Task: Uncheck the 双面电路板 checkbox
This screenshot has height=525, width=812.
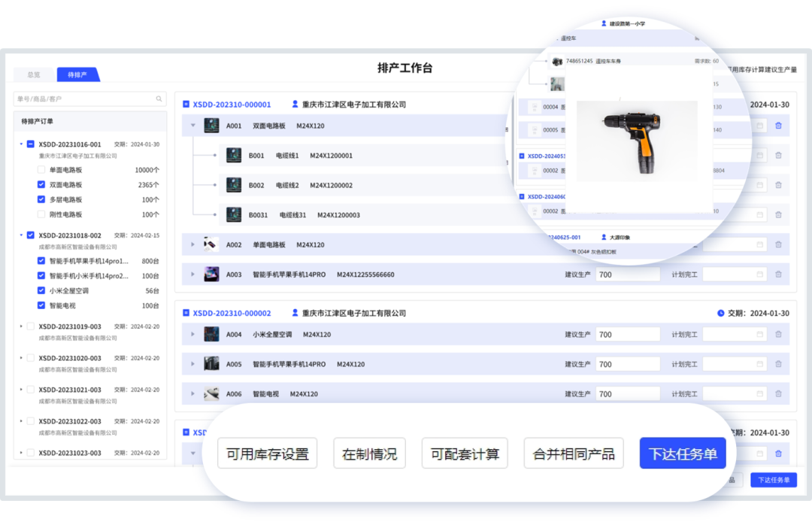Action: pyautogui.click(x=43, y=184)
